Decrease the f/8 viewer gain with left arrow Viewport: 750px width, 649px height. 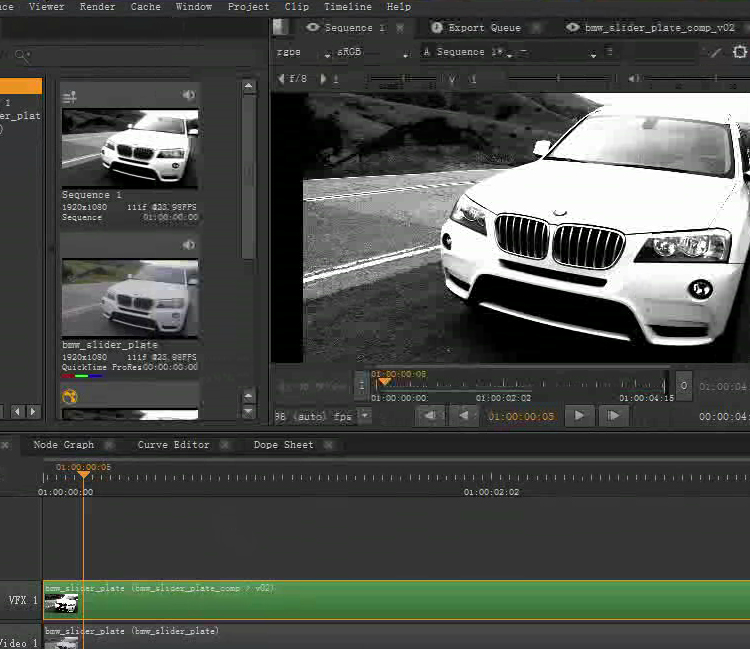click(x=281, y=78)
